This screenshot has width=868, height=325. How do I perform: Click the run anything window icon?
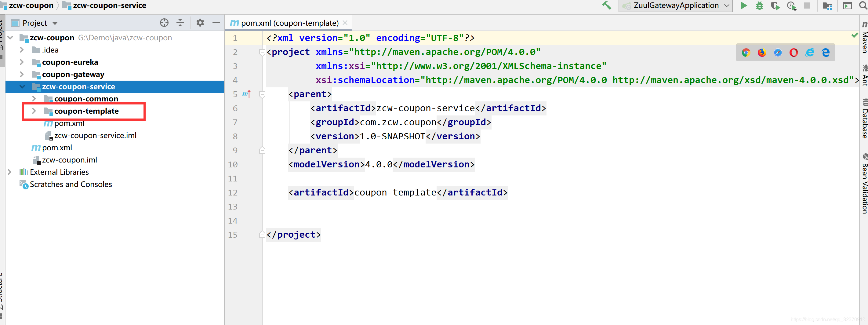click(847, 6)
